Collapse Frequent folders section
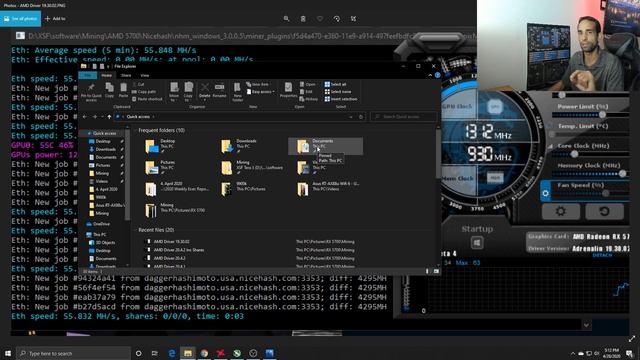 [x=135, y=130]
